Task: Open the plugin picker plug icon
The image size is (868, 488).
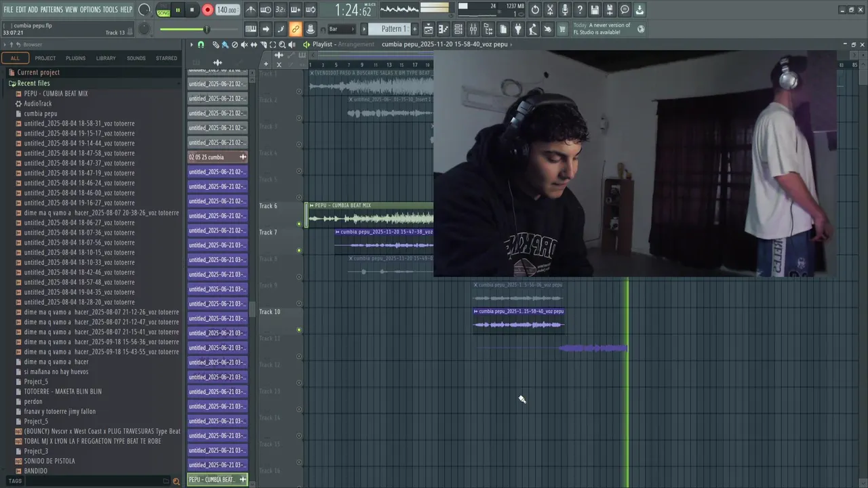Action: point(517,29)
